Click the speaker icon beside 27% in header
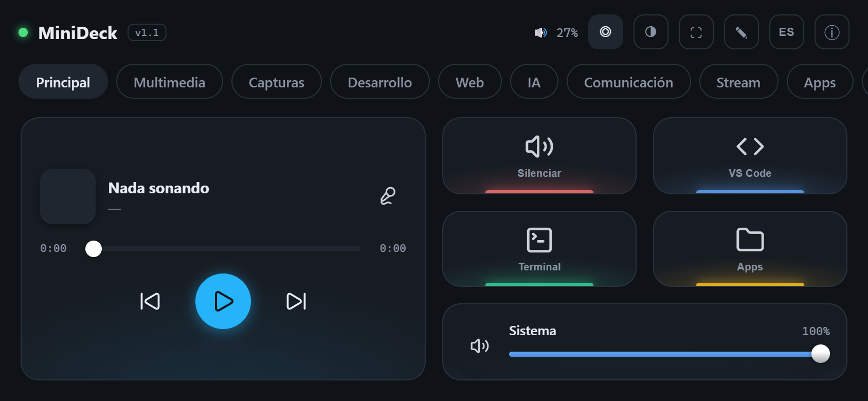 click(540, 33)
